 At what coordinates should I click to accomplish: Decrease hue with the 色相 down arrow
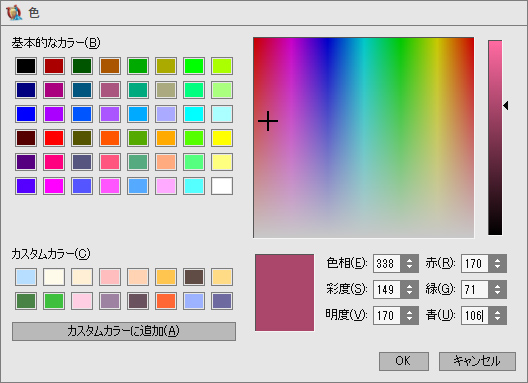point(409,267)
